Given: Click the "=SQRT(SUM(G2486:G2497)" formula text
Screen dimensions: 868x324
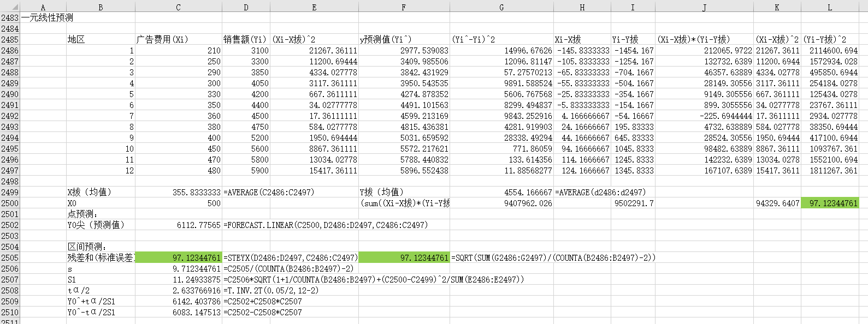Looking at the screenshot, I should click(553, 257).
